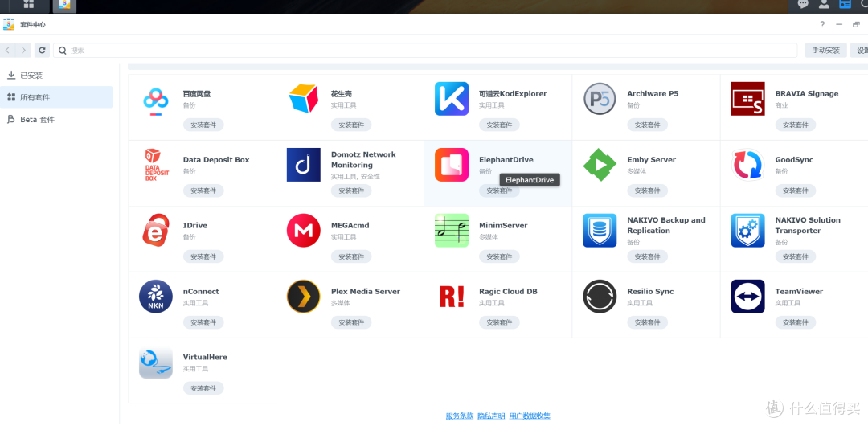This screenshot has width=868, height=426.
Task: Open the IDrive lock icon
Action: click(156, 231)
